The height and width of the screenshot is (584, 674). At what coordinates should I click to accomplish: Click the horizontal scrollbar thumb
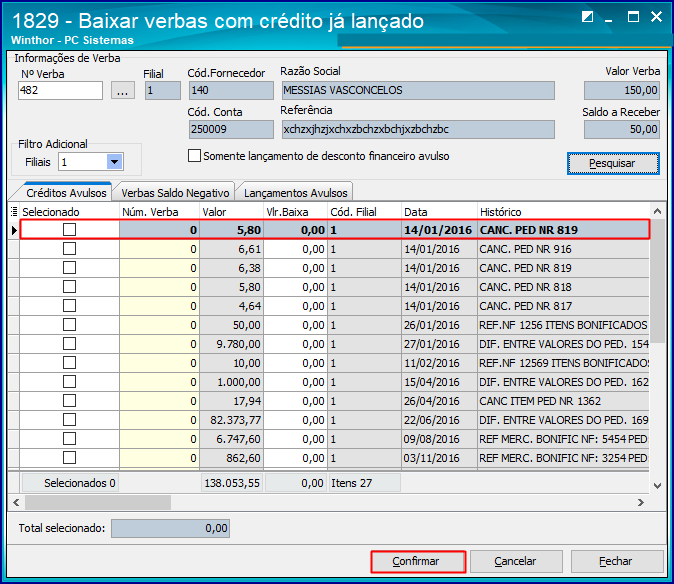pos(98,502)
